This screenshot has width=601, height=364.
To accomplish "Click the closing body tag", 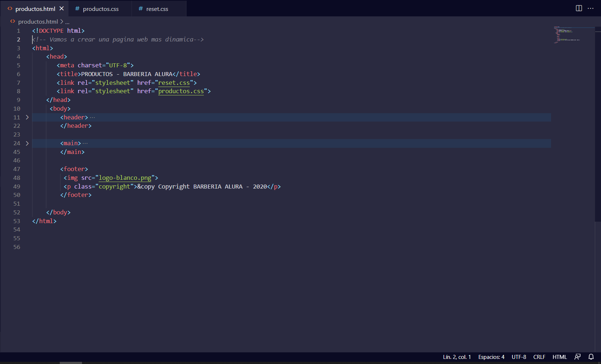I will pos(58,213).
